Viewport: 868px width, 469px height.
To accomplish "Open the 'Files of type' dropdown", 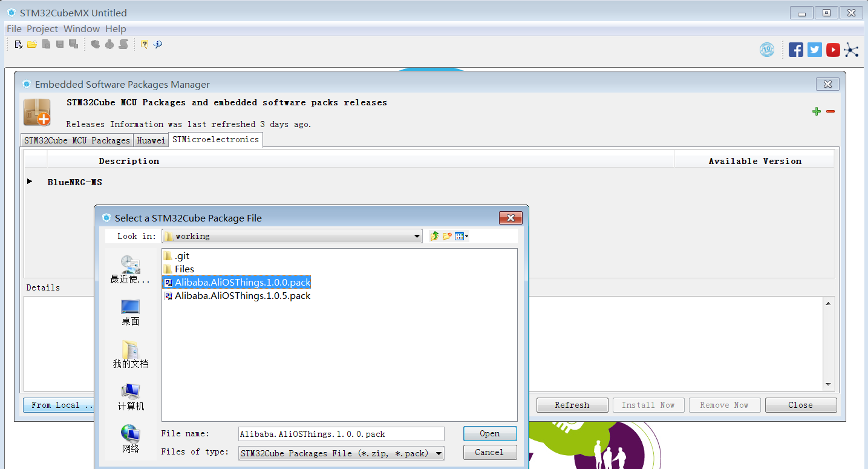I will (x=341, y=453).
